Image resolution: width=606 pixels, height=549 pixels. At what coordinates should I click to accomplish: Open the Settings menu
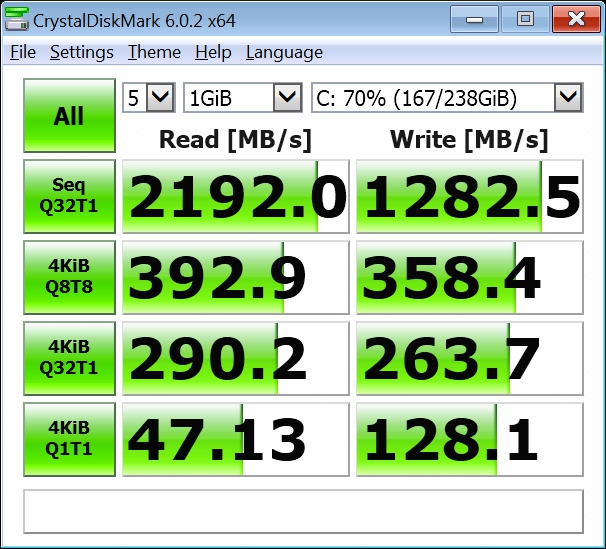click(x=82, y=53)
